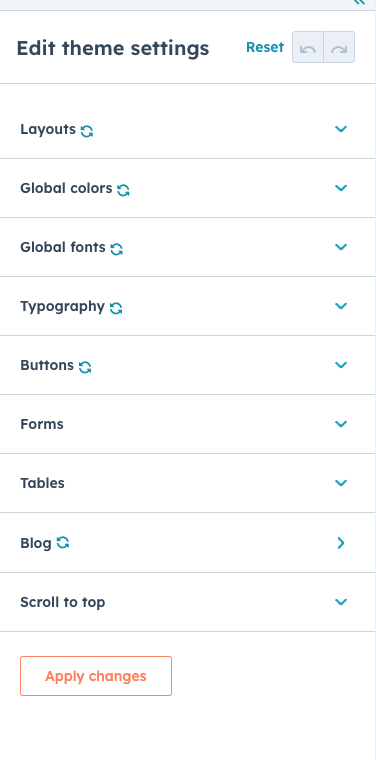Click the refresh icon beside Blog
The height and width of the screenshot is (760, 376).
pyautogui.click(x=63, y=542)
